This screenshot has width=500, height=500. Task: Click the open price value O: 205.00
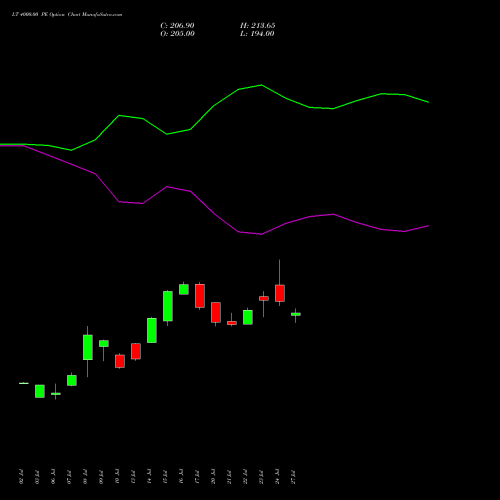click(177, 34)
